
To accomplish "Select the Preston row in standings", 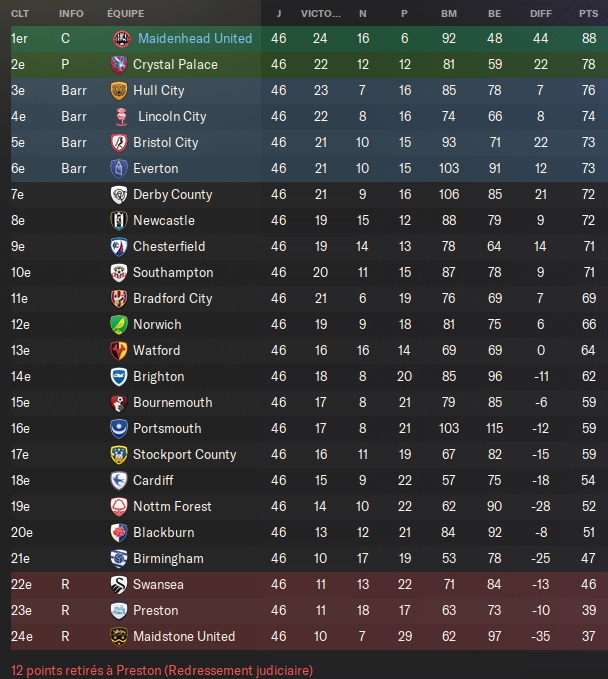I will tap(309, 611).
